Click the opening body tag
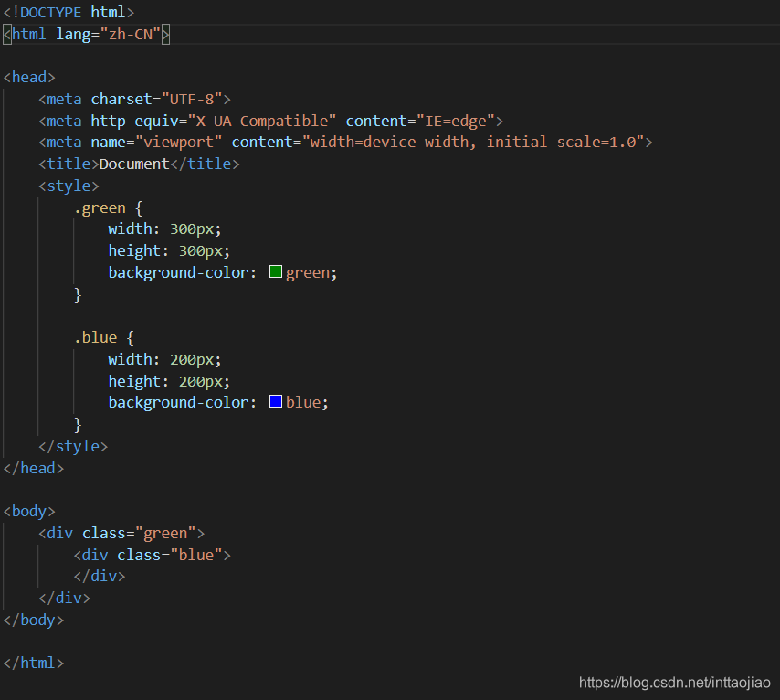 pyautogui.click(x=29, y=512)
